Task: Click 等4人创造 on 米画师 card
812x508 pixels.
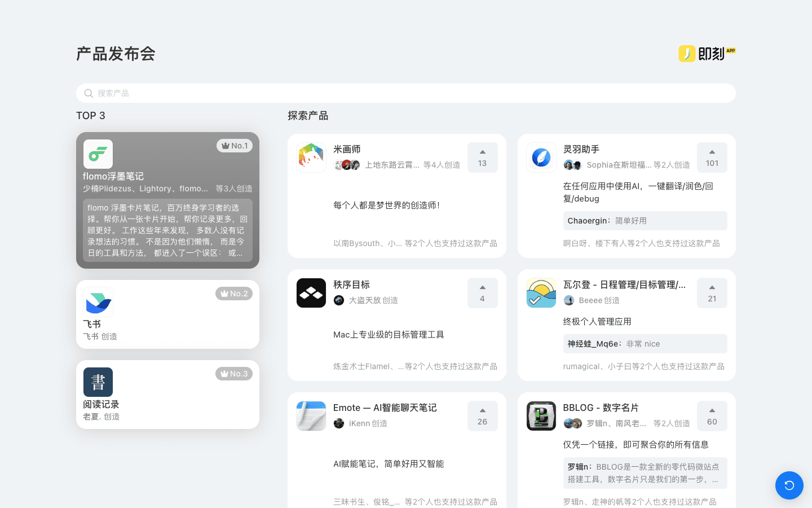Action: tap(442, 165)
